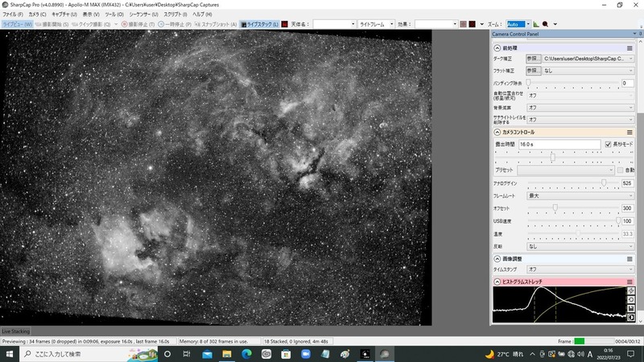Open the ファイル (F) menu

pos(13,14)
